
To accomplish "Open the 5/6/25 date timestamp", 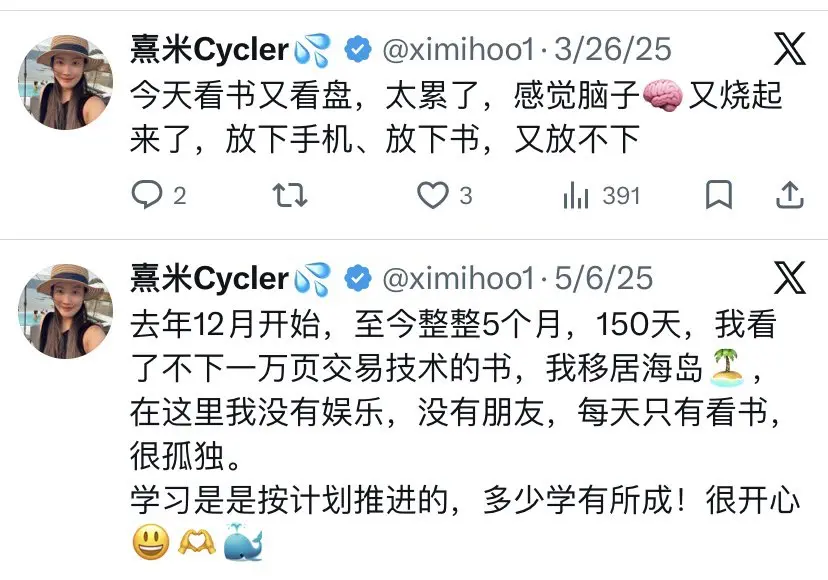I will (x=603, y=278).
